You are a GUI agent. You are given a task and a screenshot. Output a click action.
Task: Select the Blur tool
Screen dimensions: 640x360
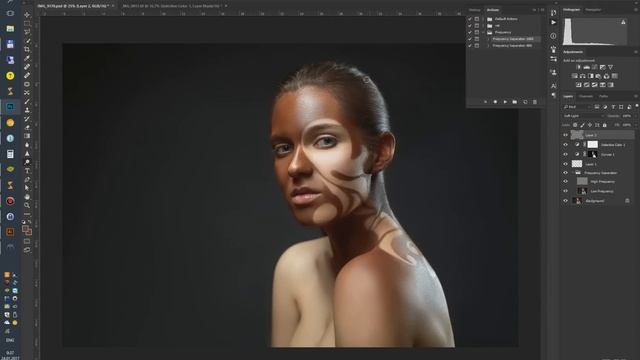pos(27,144)
